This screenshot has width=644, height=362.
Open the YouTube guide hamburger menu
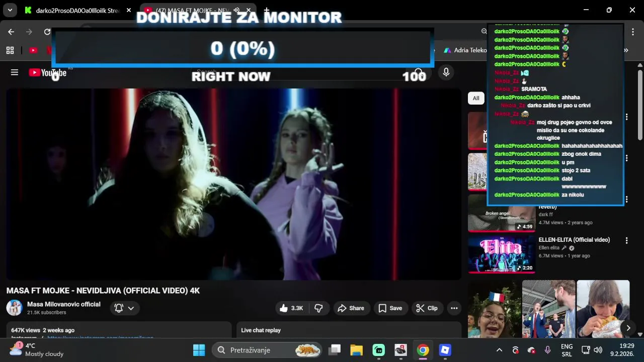pyautogui.click(x=15, y=72)
